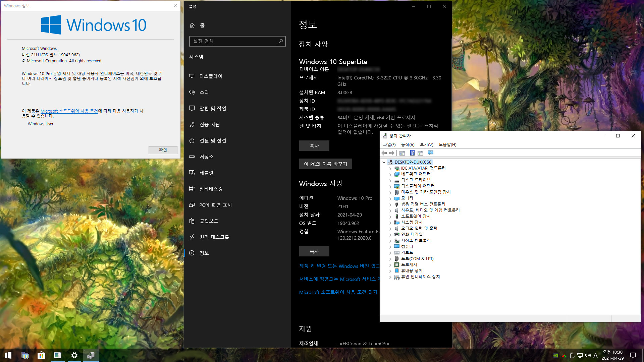Select 휴먼 인터페이스 장치 item
Screen dimensions: 644x362
point(420,277)
